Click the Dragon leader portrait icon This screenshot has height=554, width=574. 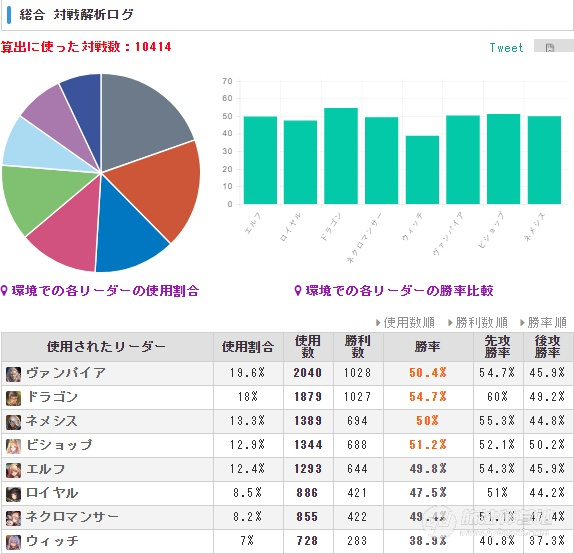click(13, 398)
